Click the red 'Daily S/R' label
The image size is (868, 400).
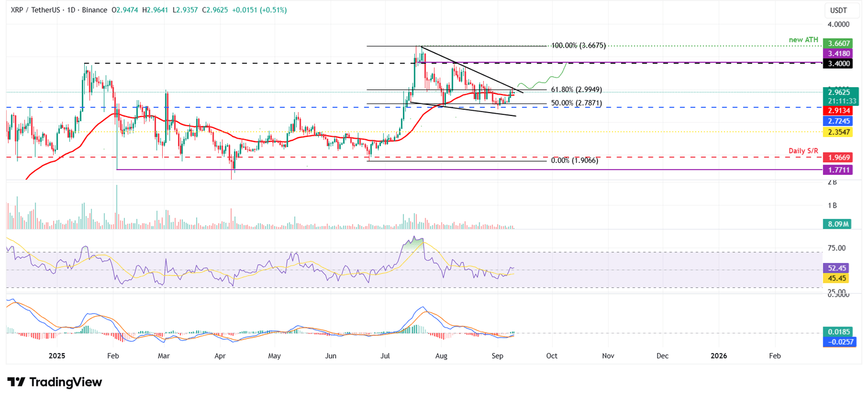[x=802, y=150]
